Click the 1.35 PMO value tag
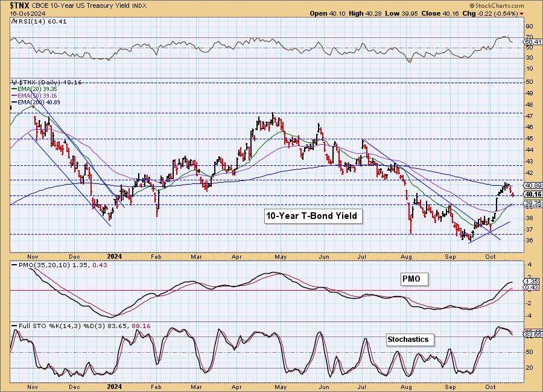 coord(532,282)
